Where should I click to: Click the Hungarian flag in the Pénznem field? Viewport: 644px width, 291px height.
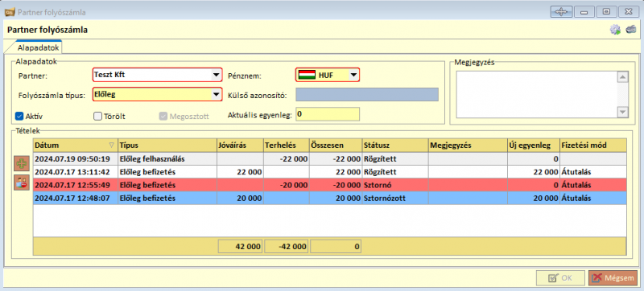[x=307, y=75]
